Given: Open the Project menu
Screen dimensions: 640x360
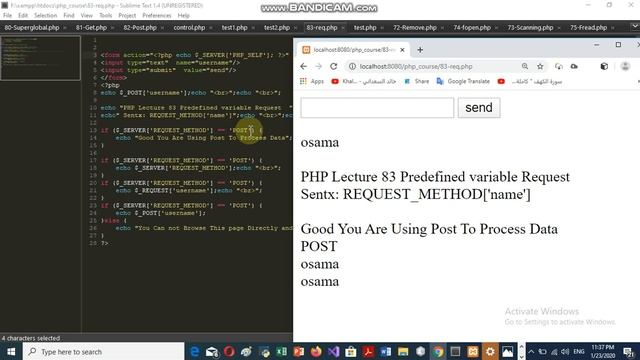Looking at the screenshot, I should point(127,16).
